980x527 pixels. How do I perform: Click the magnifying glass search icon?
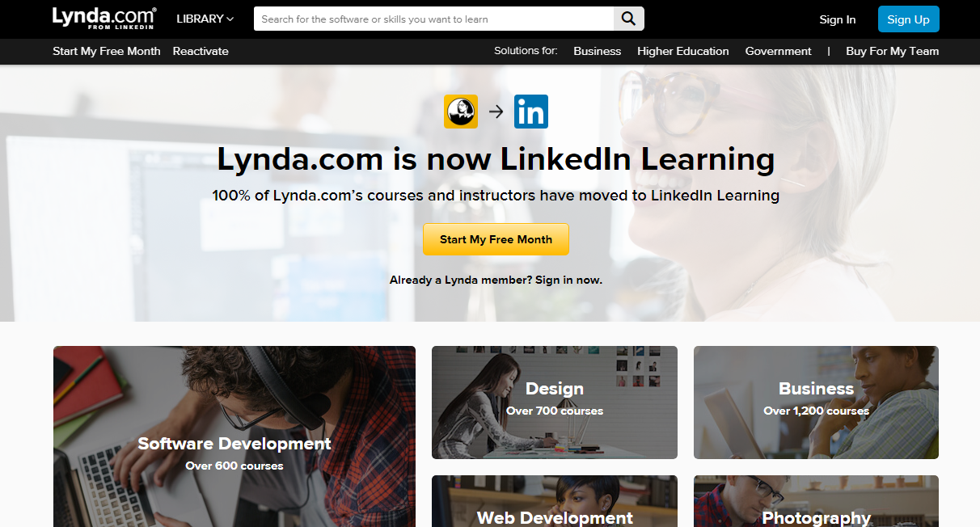(x=629, y=19)
